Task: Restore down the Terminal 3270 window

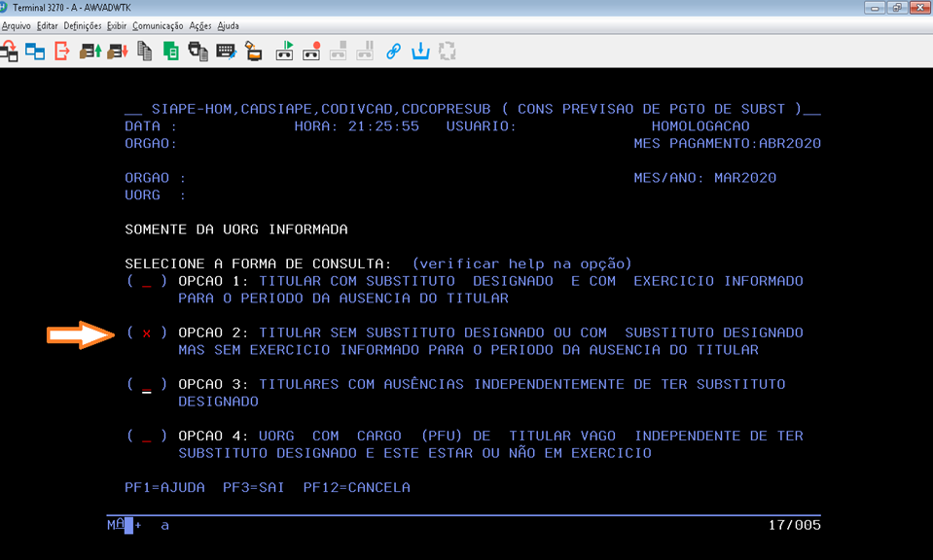Action: [897, 8]
